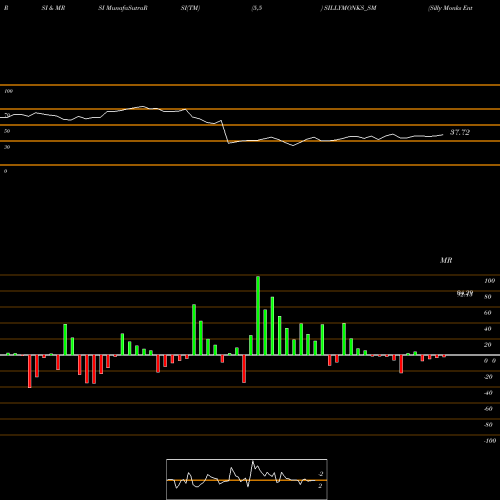This screenshot has height=500, width=500.
Task: Click the 'SILLYMONKS_SM' symbol label
Action: (x=350, y=8)
